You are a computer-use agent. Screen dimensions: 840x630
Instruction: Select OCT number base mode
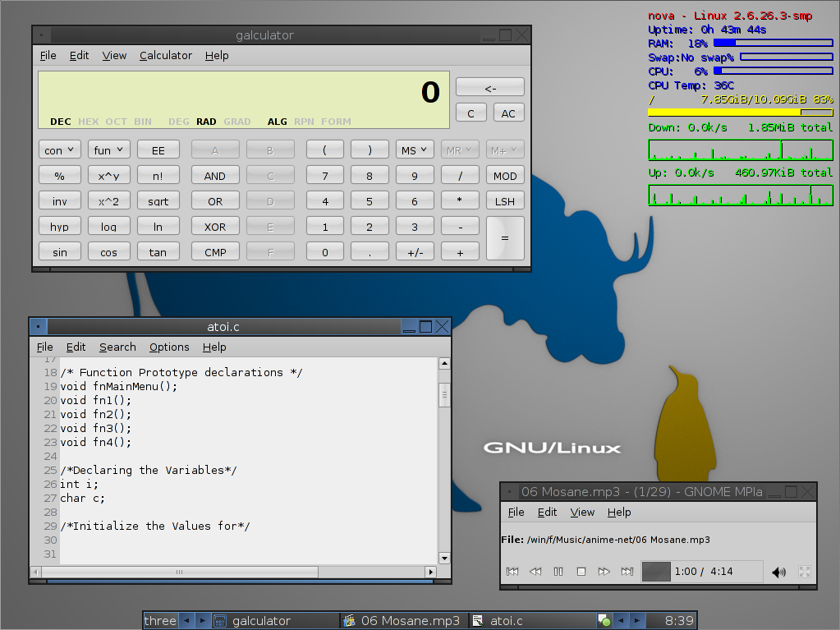coord(117,122)
